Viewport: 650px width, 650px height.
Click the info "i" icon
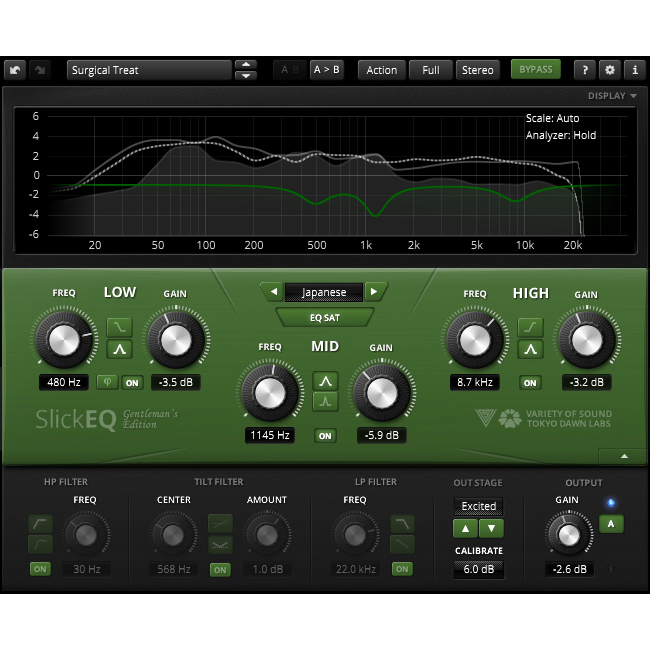(x=635, y=70)
